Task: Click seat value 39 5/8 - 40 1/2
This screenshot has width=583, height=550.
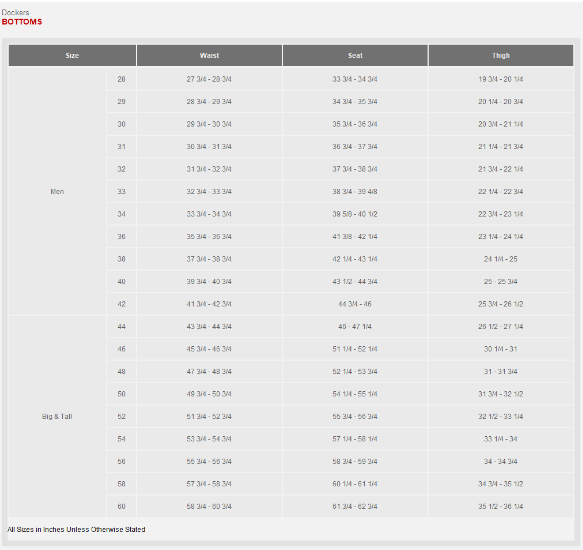Action: pos(355,214)
